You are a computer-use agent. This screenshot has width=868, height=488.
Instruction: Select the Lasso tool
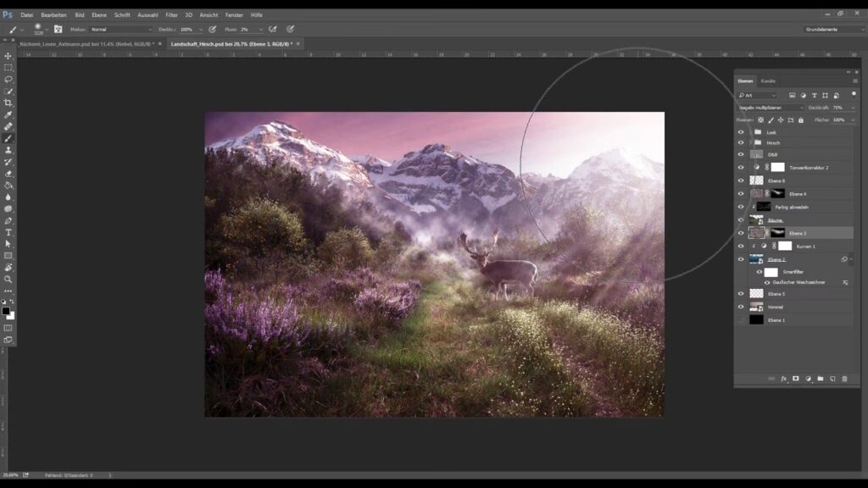8,79
